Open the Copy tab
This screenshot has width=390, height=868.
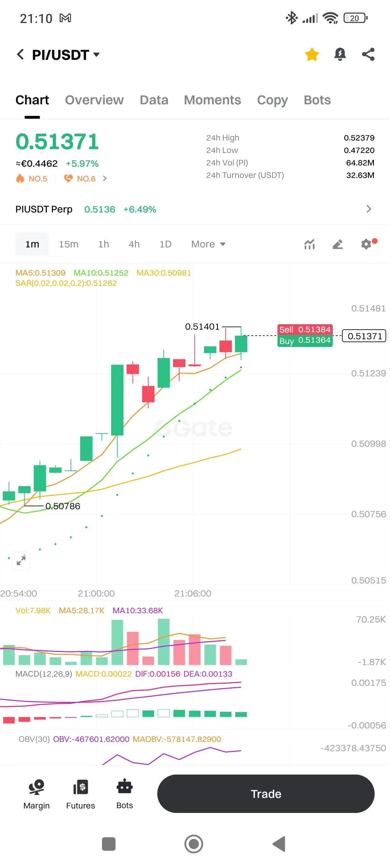point(272,100)
